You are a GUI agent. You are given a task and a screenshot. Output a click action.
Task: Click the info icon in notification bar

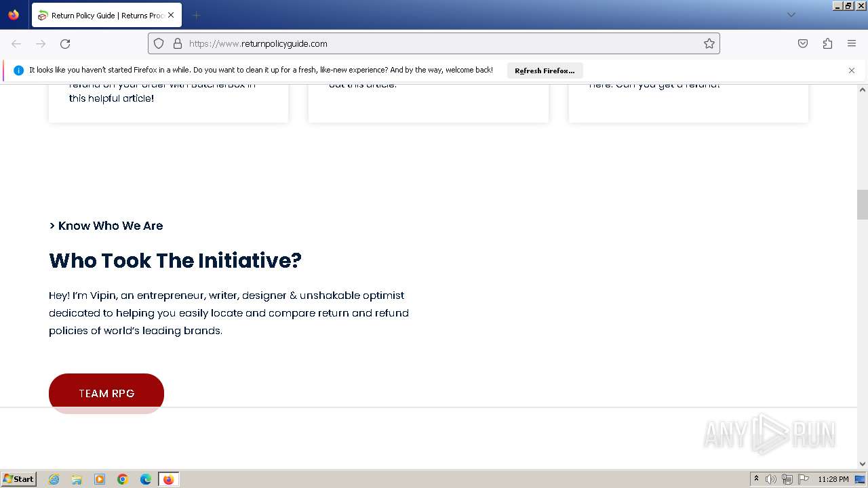(x=18, y=70)
